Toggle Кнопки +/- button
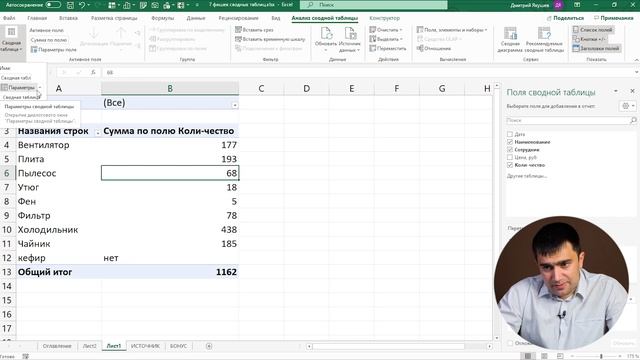This screenshot has width=640, height=360. point(589,39)
